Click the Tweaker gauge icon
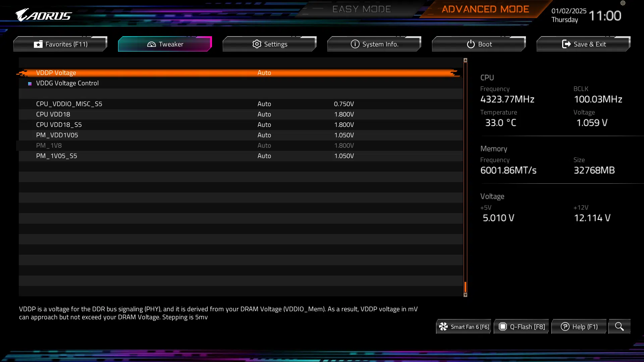Viewport: 644px width, 362px height. (152, 44)
